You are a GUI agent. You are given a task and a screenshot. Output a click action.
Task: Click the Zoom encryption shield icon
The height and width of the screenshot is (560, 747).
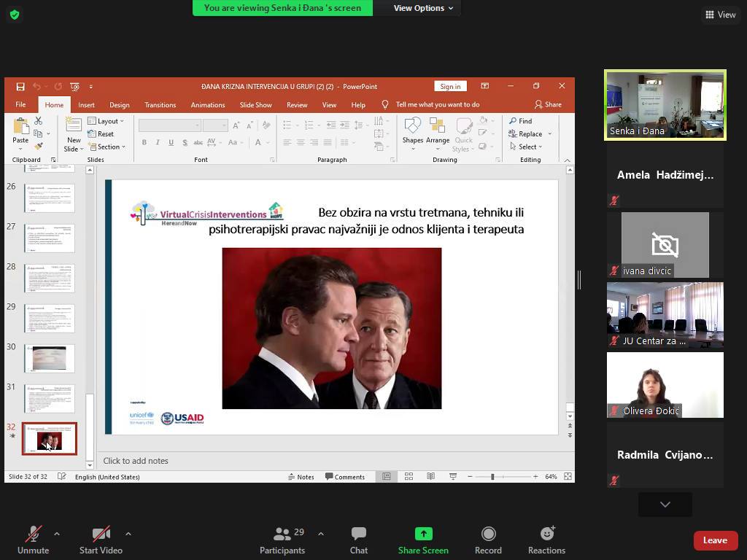[15, 15]
